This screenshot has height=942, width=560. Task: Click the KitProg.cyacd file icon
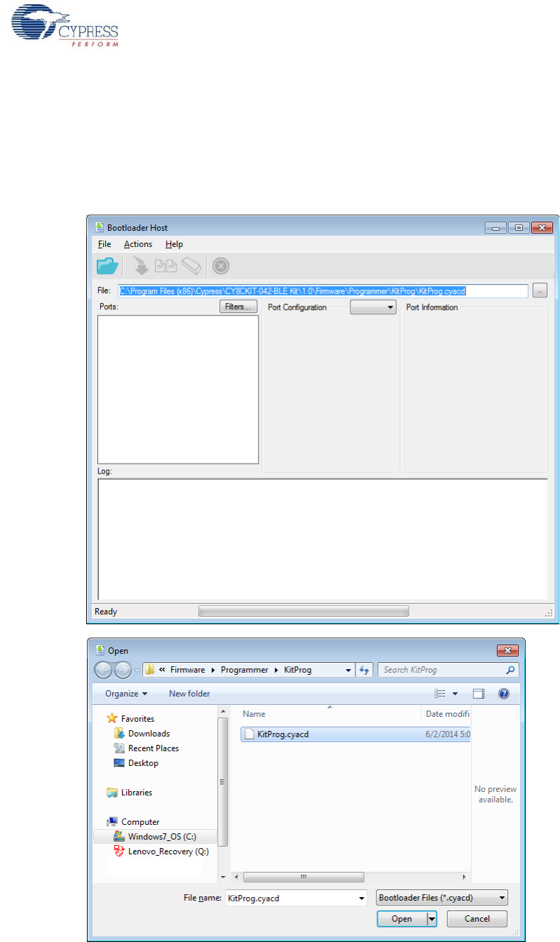pyautogui.click(x=249, y=734)
